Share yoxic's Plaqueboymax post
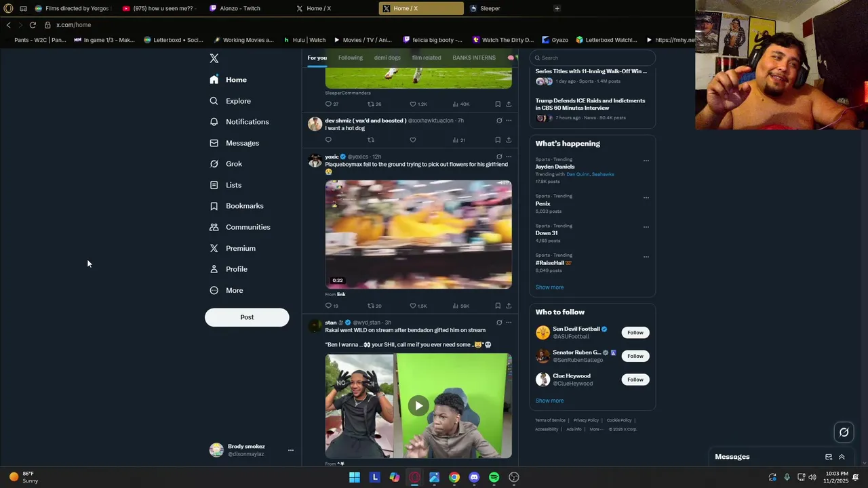Viewport: 868px width, 488px height. point(509,306)
